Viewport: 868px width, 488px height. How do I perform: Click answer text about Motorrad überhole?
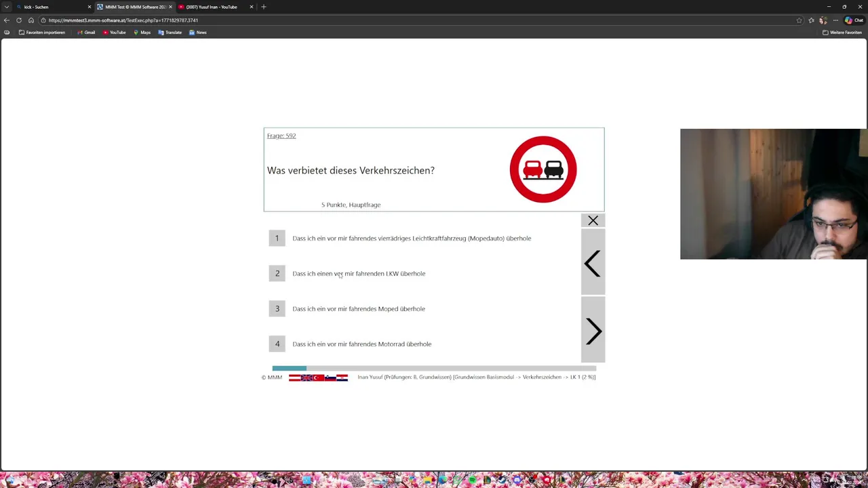tap(361, 344)
